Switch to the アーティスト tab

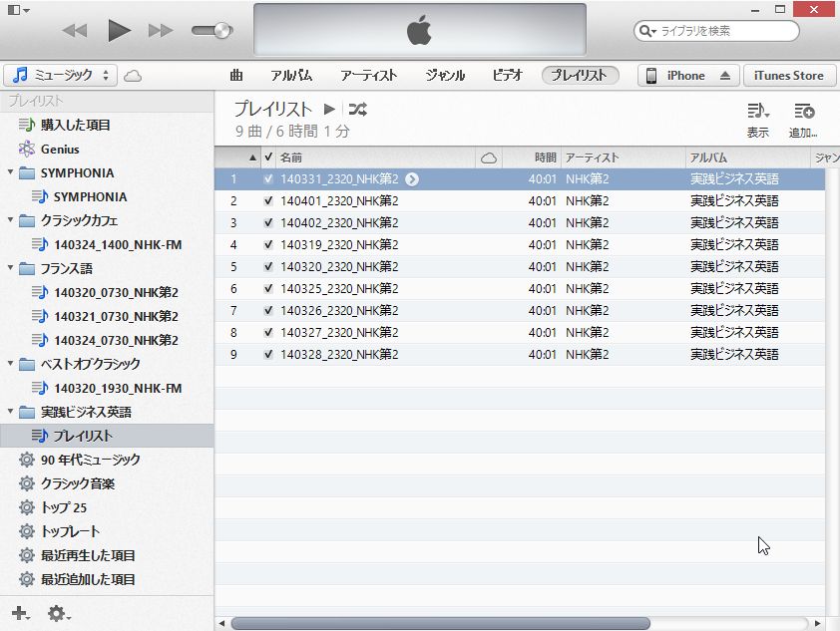point(368,76)
